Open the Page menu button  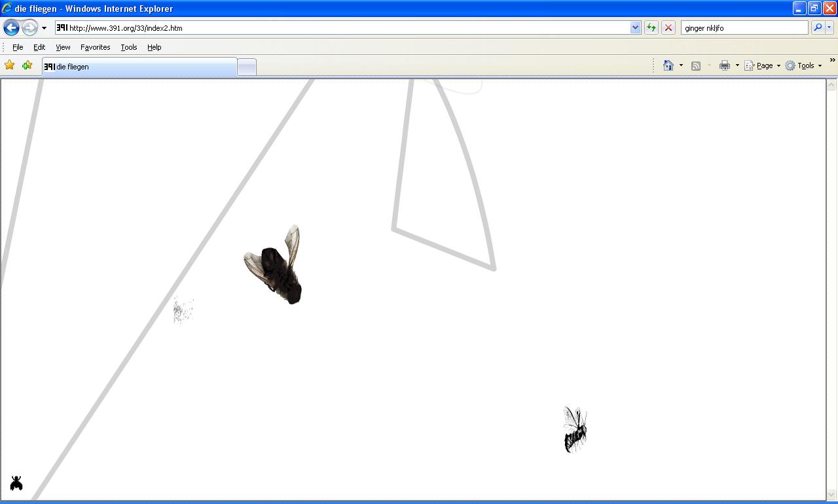click(763, 65)
